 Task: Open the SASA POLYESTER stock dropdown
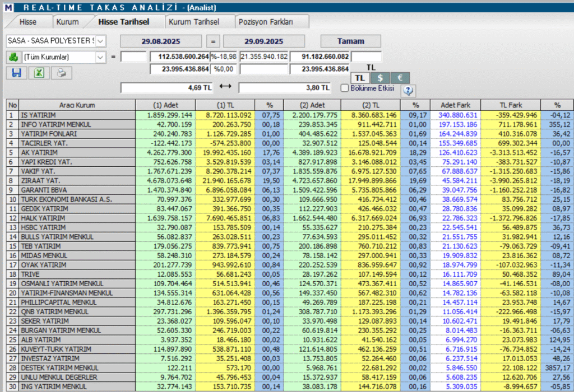pyautogui.click(x=101, y=40)
